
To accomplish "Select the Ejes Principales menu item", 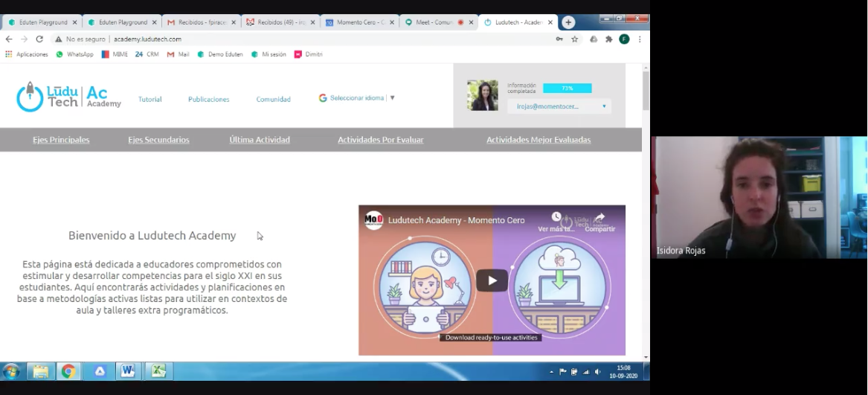I will pos(61,140).
